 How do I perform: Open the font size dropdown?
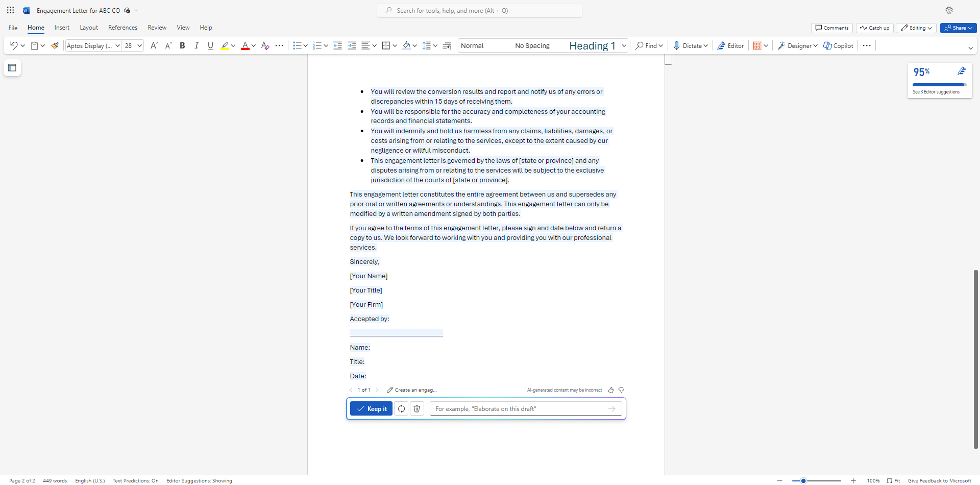click(139, 45)
